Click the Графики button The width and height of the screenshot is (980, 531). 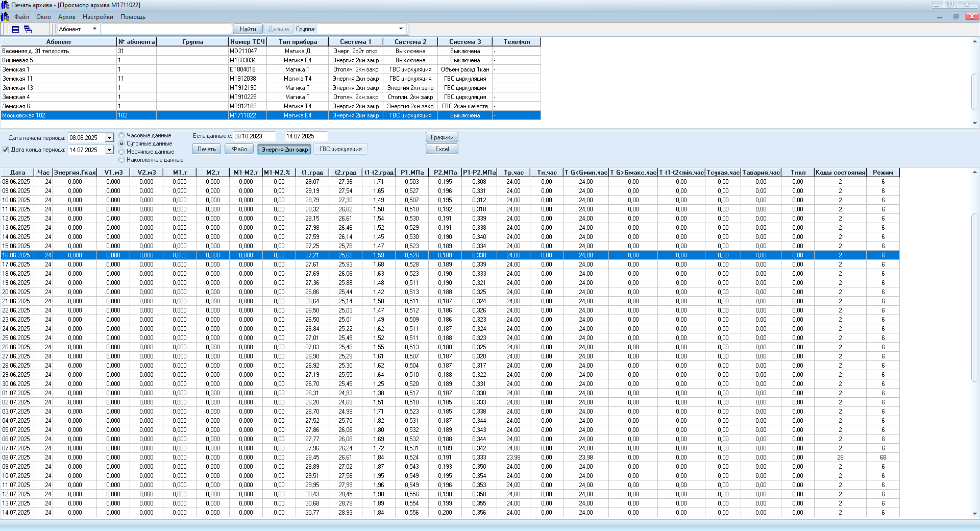[442, 137]
